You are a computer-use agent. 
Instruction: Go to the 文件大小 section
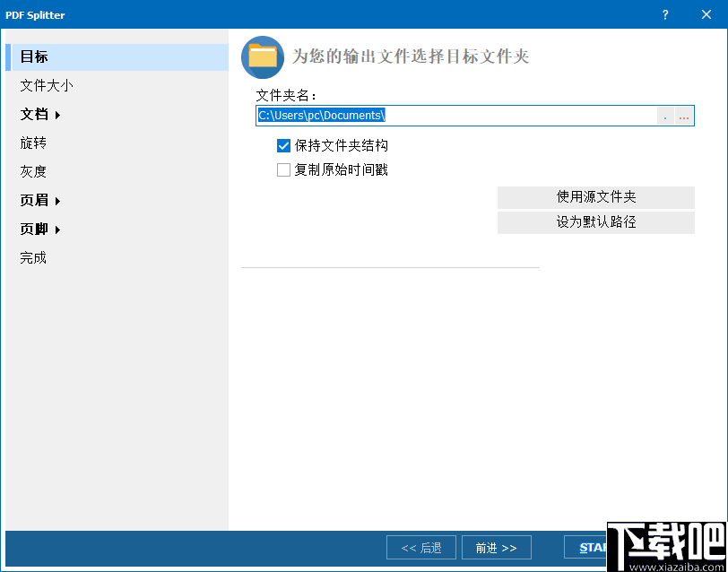[x=47, y=85]
